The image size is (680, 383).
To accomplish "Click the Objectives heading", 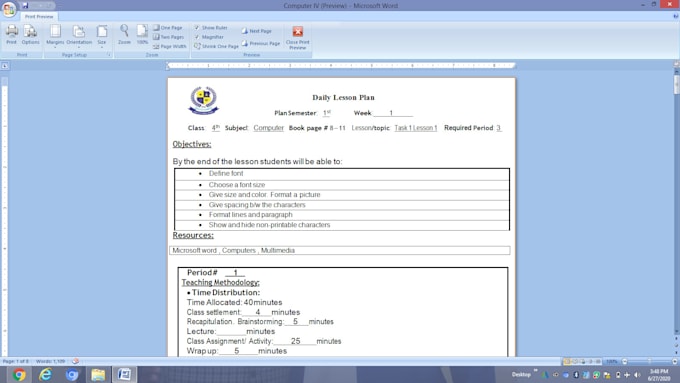I will point(192,144).
